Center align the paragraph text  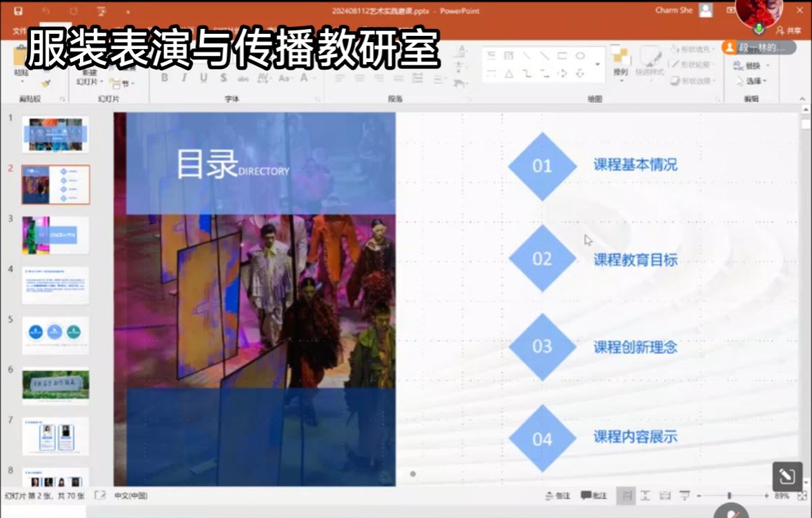pos(359,79)
